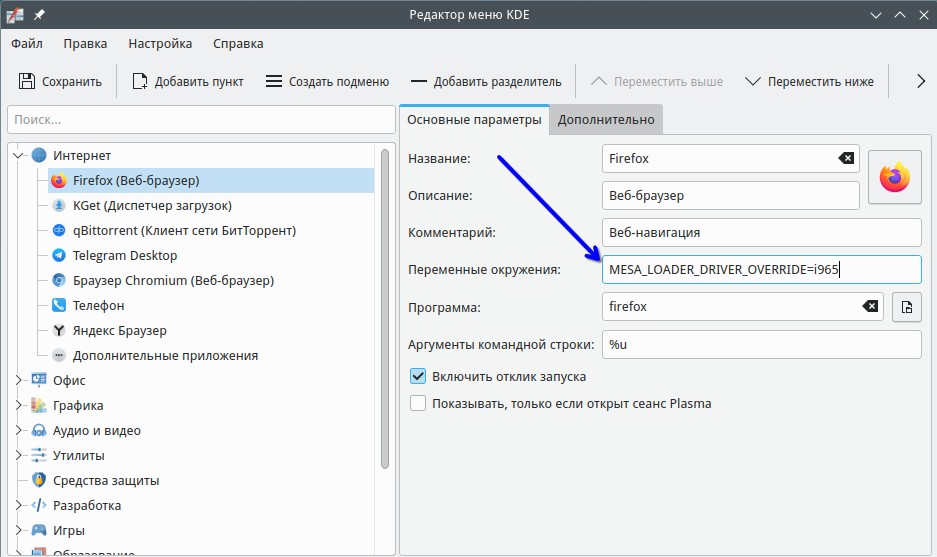Disable the Включить отклик запуска checkbox
The width and height of the screenshot is (937, 557).
[419, 377]
